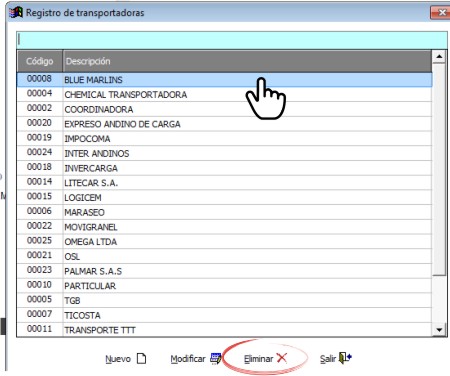Click code 00010 cell

[39, 285]
